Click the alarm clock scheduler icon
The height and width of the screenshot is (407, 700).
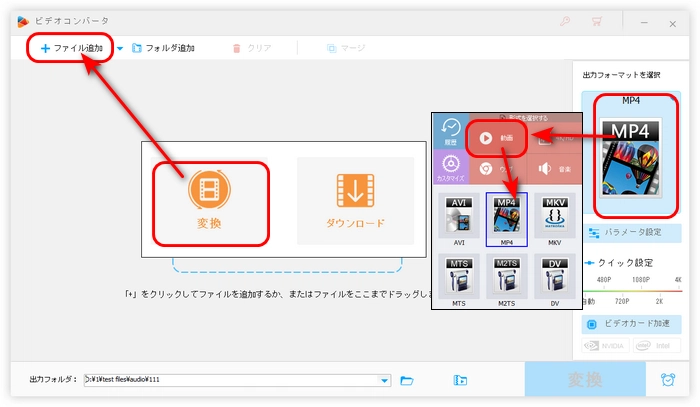(667, 380)
